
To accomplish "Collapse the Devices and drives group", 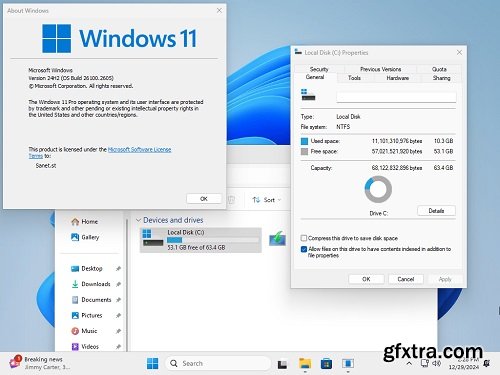I will [138, 220].
